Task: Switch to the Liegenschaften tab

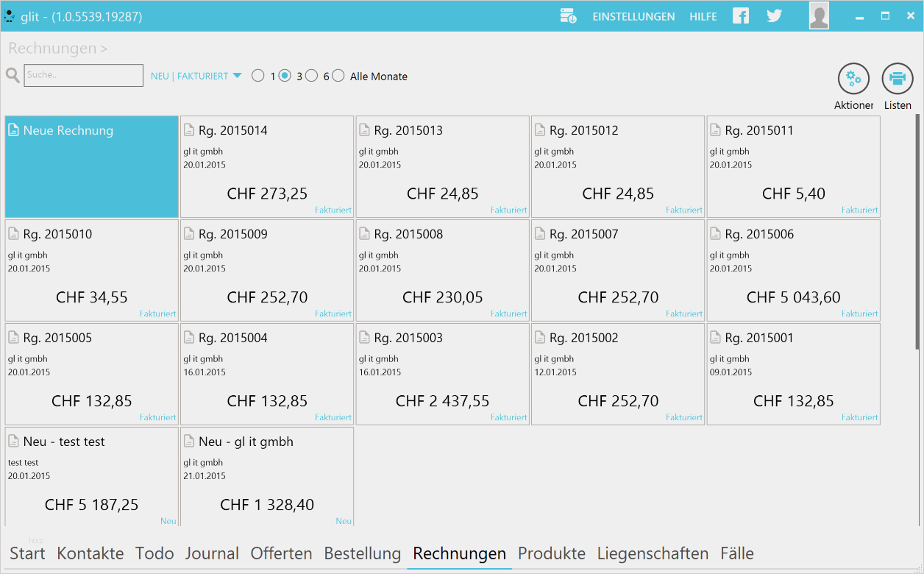Action: pos(653,553)
